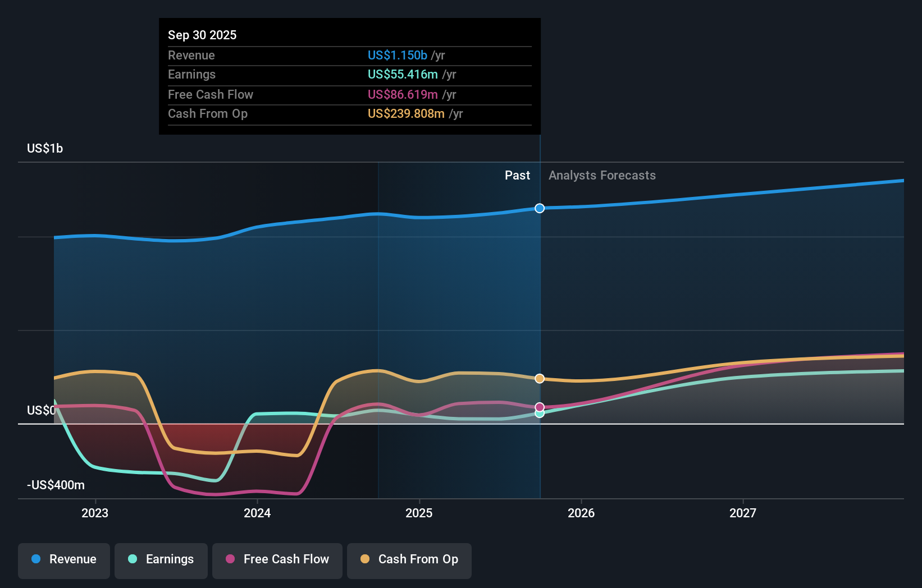This screenshot has height=588, width=922.
Task: Click the Cash From Op legend button
Action: pos(409,559)
